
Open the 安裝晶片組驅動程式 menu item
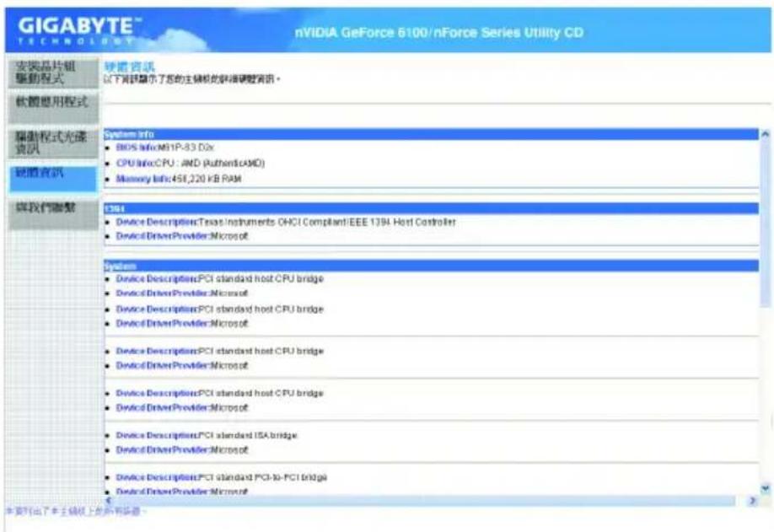(x=53, y=73)
